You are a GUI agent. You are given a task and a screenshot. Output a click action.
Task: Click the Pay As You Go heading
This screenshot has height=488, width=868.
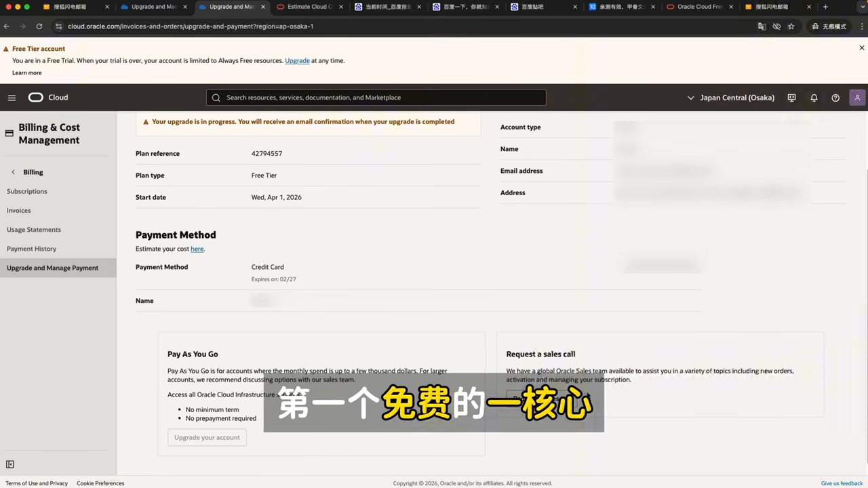(x=193, y=354)
